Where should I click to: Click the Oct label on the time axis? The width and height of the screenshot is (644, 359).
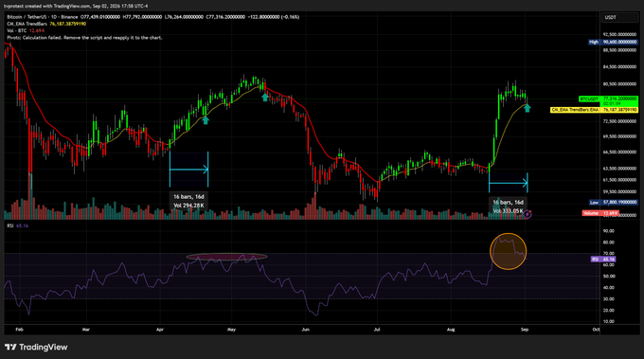pyautogui.click(x=596, y=330)
